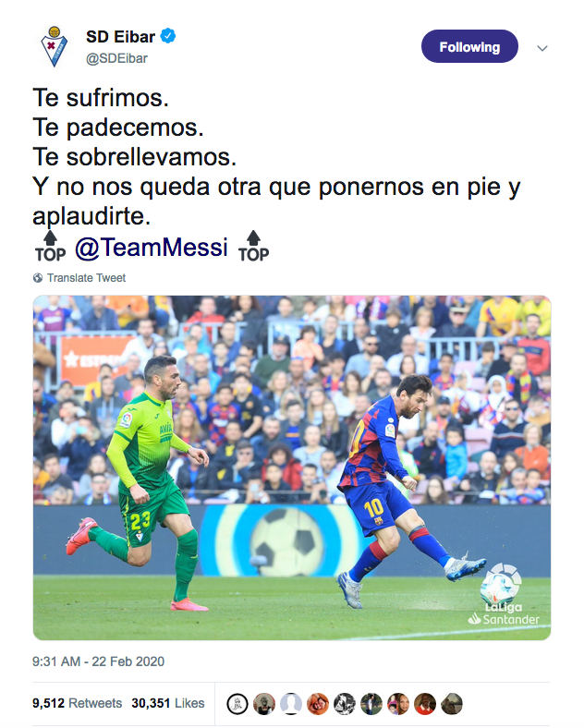
Task: Click the globe icon beside Translate Tweet
Action: (x=38, y=278)
